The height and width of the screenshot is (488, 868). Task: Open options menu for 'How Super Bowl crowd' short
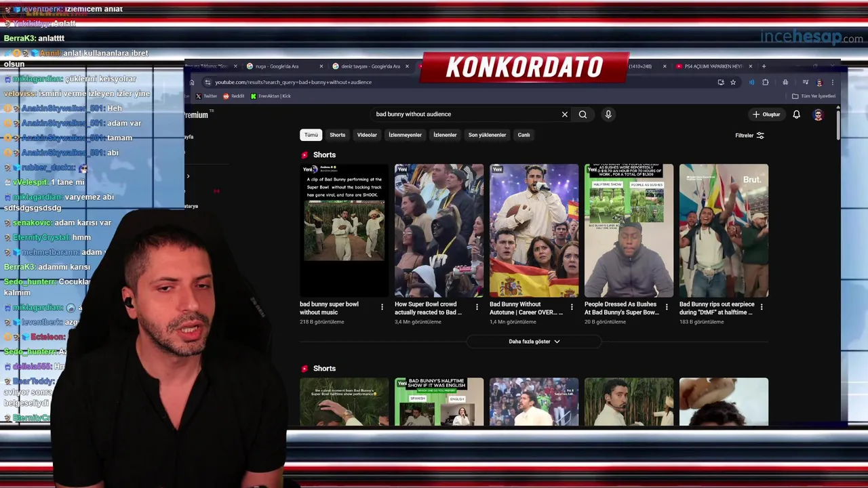(x=477, y=307)
